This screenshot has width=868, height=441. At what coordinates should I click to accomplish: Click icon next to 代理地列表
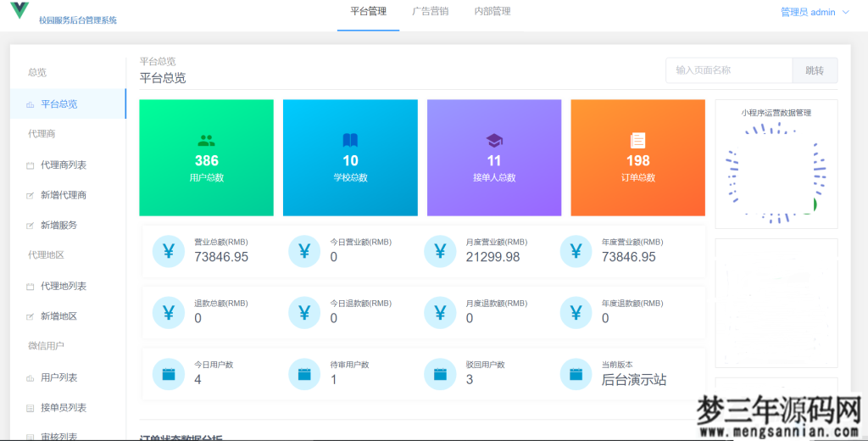31,287
